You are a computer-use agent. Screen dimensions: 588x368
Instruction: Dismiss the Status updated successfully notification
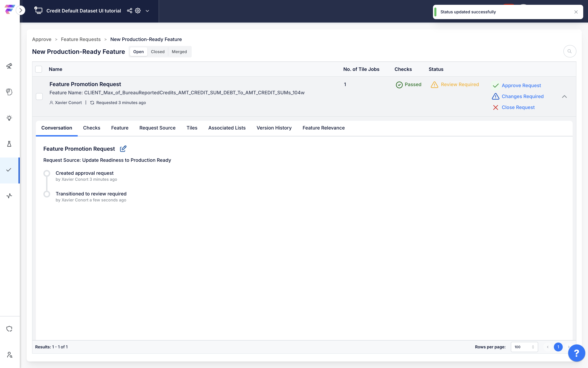pos(576,12)
